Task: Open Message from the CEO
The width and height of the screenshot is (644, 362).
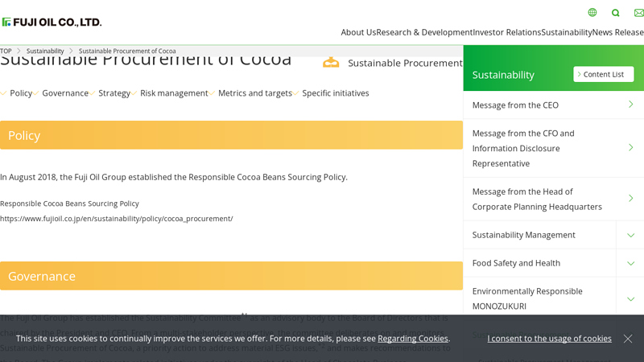Action: point(515,105)
